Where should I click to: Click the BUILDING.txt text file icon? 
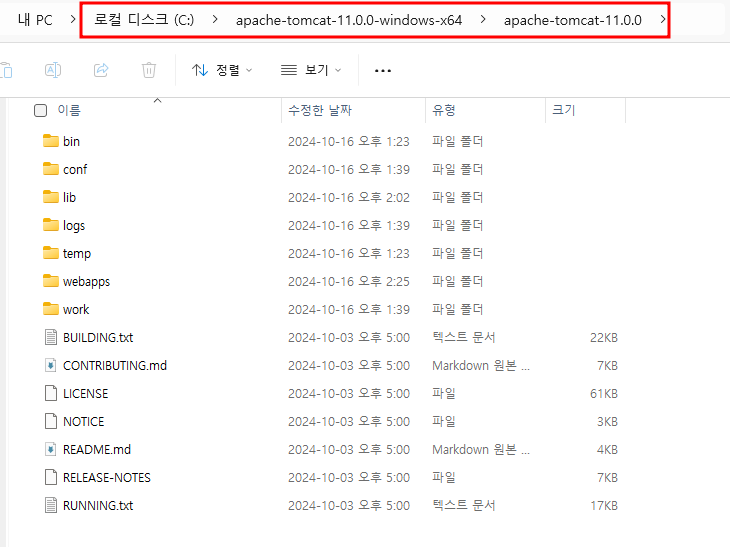[51, 337]
